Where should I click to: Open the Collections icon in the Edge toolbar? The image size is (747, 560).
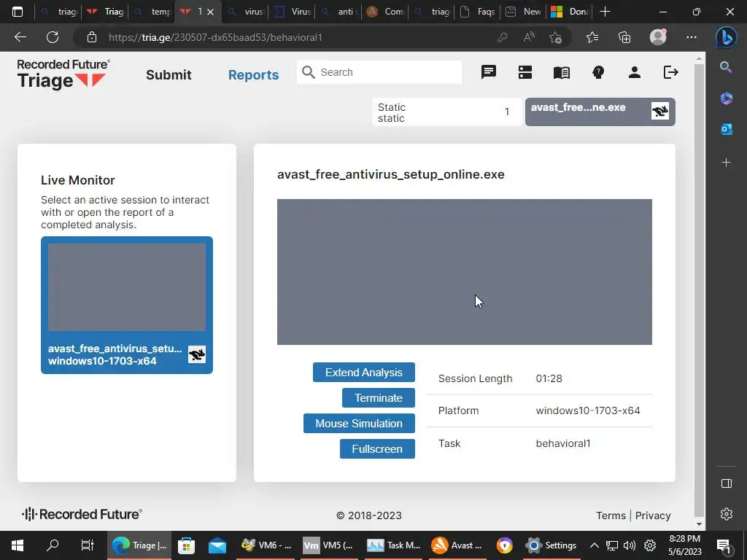click(624, 37)
